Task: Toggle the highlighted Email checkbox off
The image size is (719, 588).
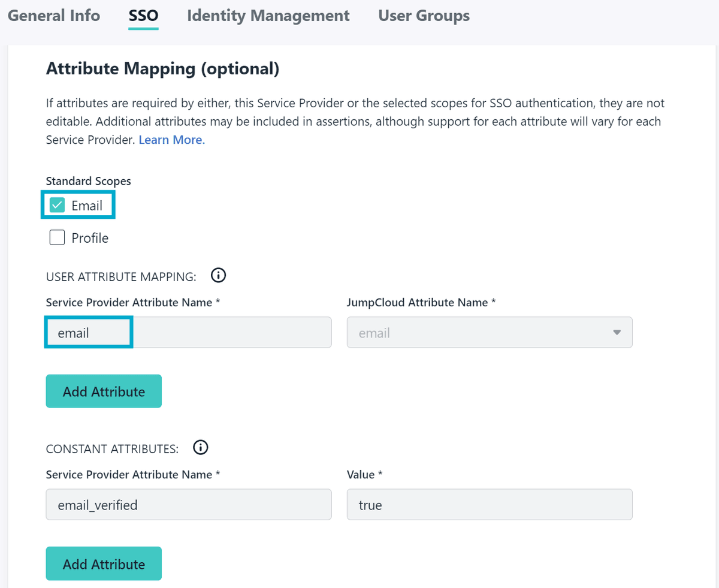Action: pyautogui.click(x=57, y=205)
